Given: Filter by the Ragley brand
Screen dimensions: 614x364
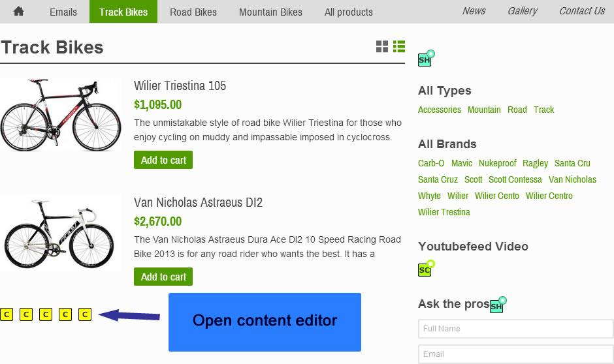Looking at the screenshot, I should click(x=536, y=164).
